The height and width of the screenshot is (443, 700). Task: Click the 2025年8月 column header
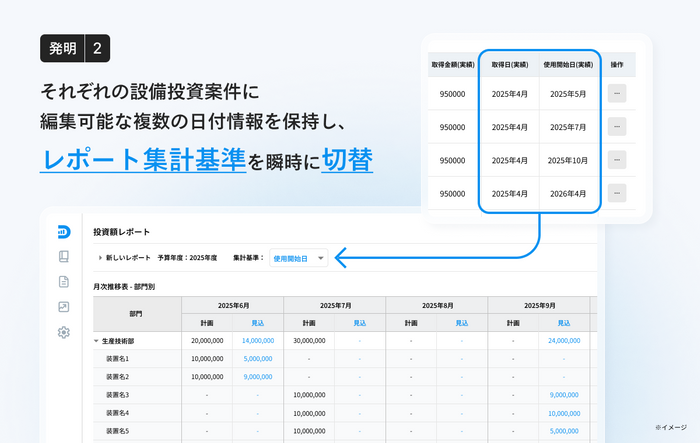pos(436,305)
